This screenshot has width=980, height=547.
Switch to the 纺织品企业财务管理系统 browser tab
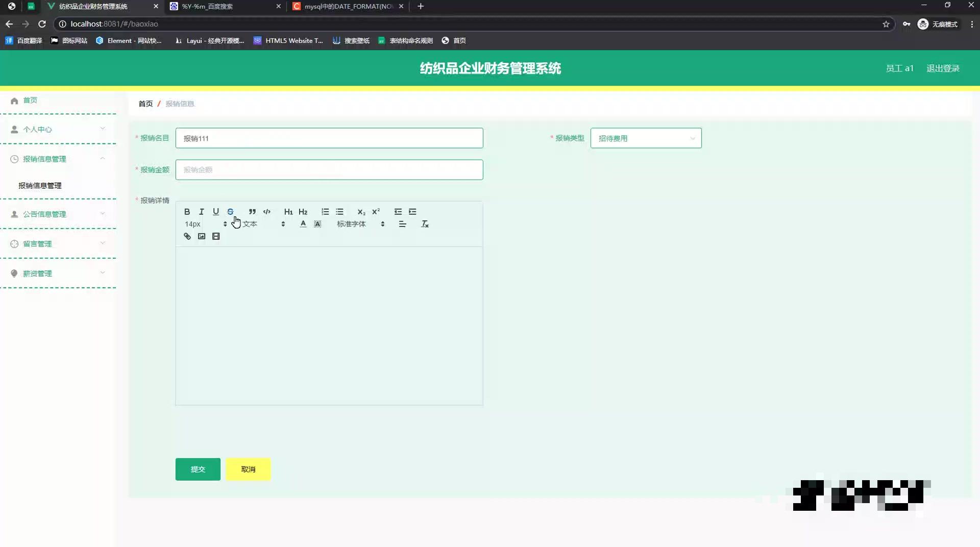(x=102, y=7)
